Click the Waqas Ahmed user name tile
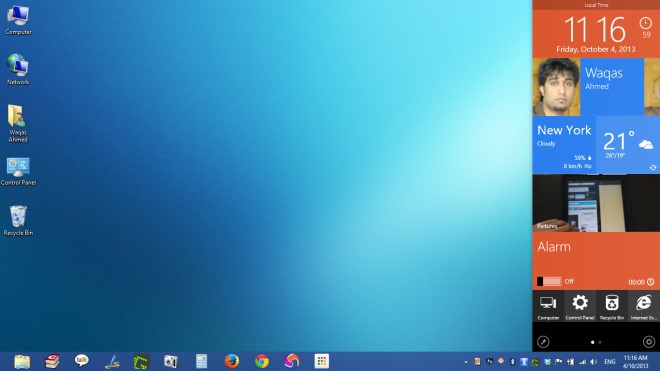 612,87
